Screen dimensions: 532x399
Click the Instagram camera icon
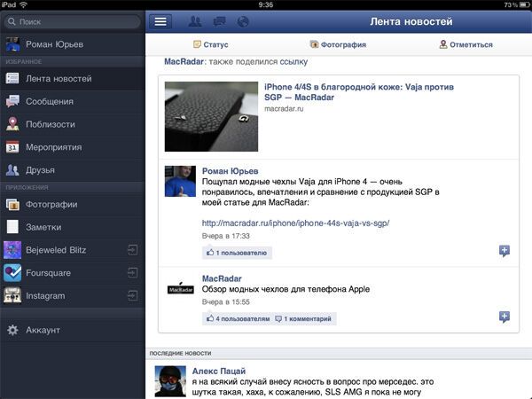12,295
